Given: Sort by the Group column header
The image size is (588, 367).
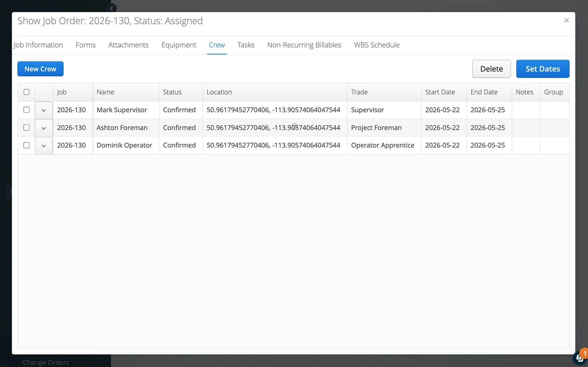Looking at the screenshot, I should point(555,92).
